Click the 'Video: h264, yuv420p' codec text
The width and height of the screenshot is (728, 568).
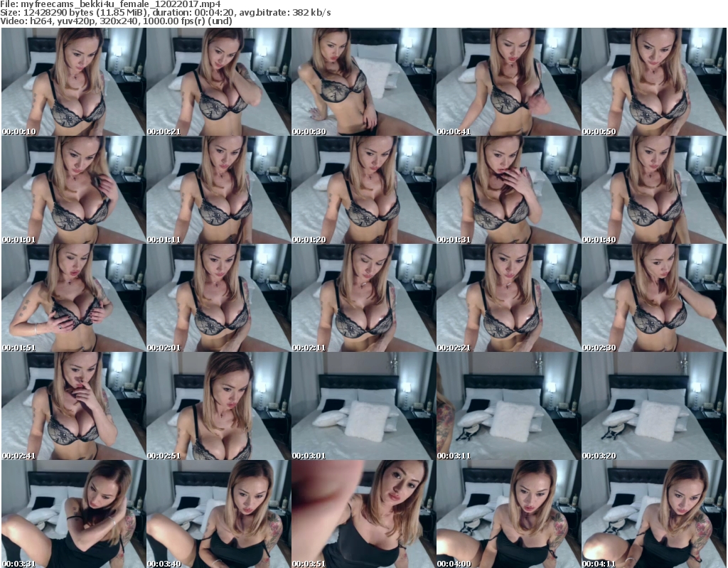pos(48,21)
